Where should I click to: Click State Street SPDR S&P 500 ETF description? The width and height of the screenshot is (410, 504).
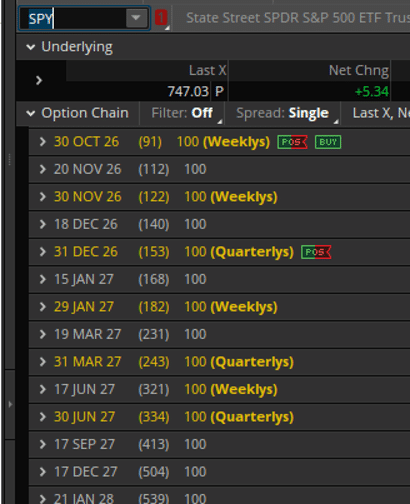click(298, 18)
